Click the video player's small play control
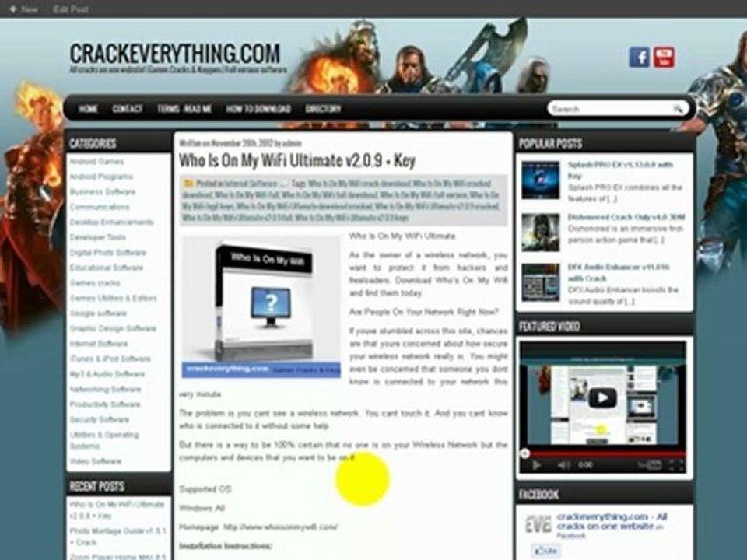This screenshot has width=747, height=560. (x=536, y=465)
